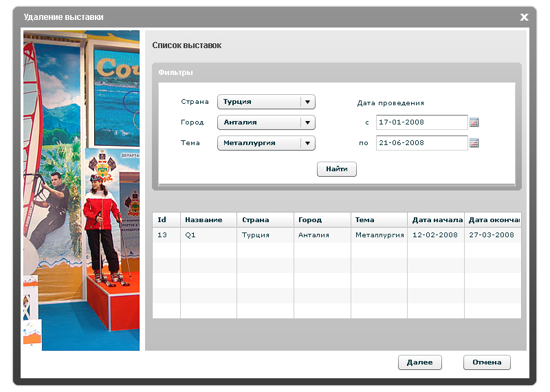Close the Удаление выставки dialog
The width and height of the screenshot is (550, 392).
click(x=524, y=17)
